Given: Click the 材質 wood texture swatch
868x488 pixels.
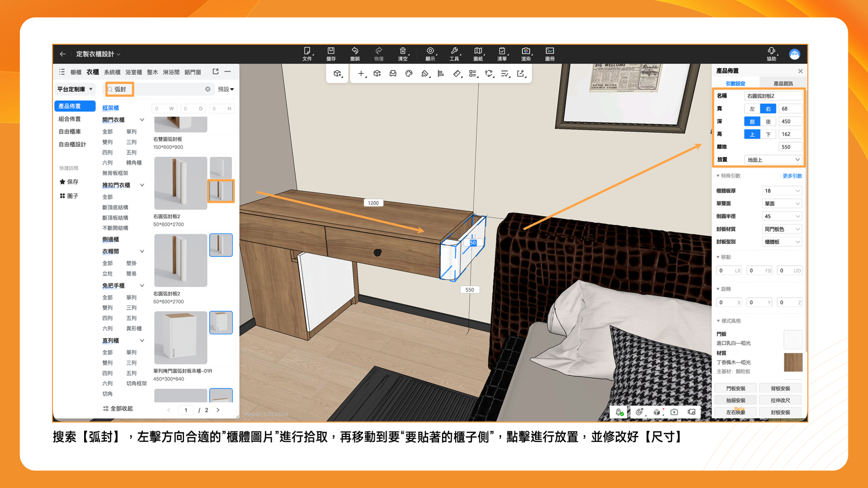Looking at the screenshot, I should click(x=793, y=362).
